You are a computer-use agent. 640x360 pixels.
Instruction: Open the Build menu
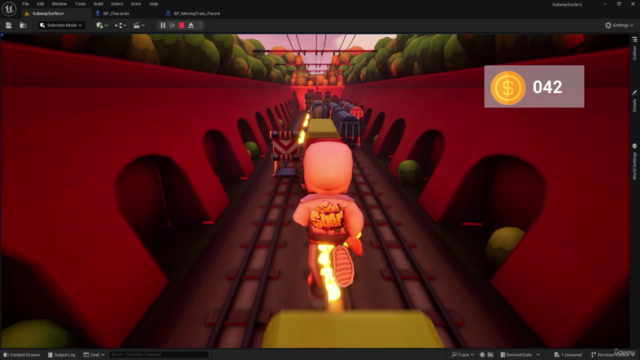98,4
